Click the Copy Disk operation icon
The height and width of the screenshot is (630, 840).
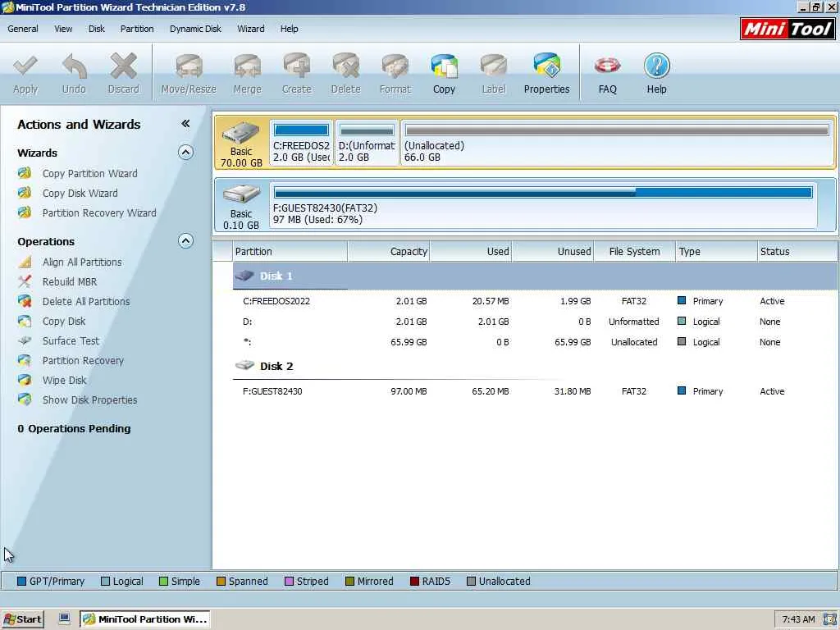click(x=25, y=322)
